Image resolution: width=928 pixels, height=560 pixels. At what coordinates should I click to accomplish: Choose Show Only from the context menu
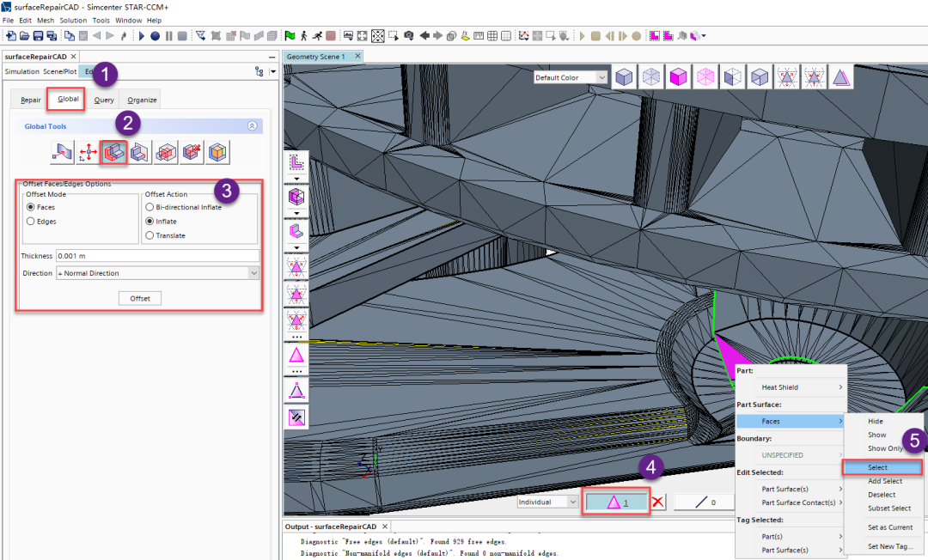pyautogui.click(x=885, y=448)
